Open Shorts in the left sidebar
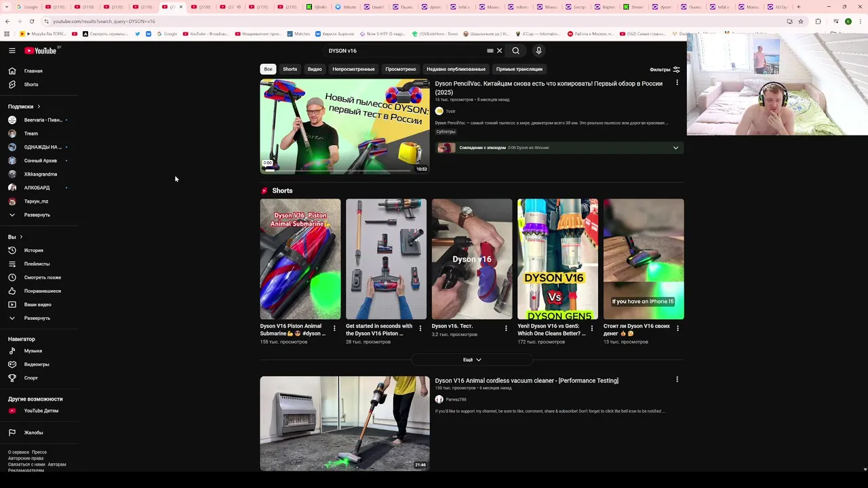The image size is (868, 488). pos(31,85)
